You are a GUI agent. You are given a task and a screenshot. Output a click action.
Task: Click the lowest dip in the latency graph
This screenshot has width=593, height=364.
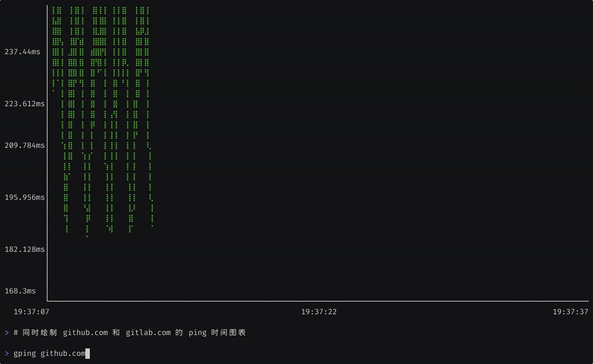pyautogui.click(x=87, y=236)
